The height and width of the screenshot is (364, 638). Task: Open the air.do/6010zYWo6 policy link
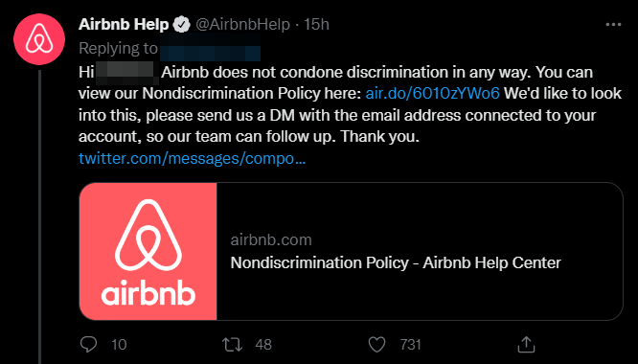(433, 94)
